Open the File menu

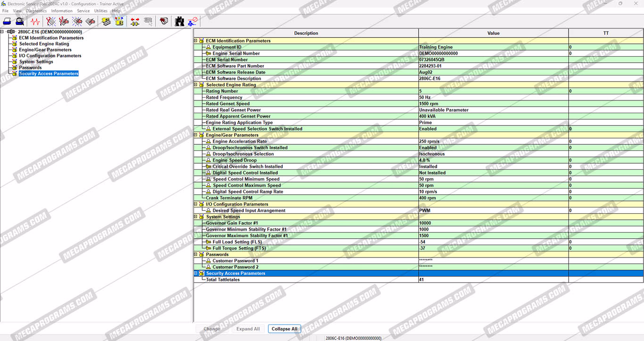pyautogui.click(x=6, y=11)
